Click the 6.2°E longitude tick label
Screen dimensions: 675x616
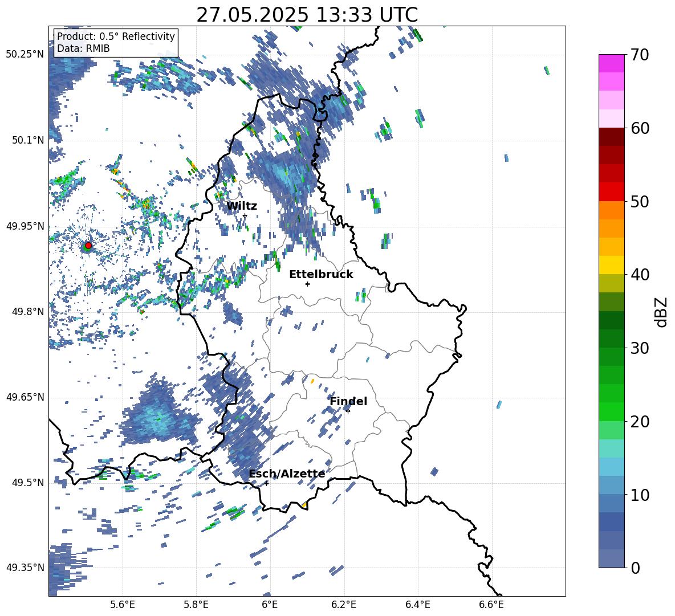(344, 605)
